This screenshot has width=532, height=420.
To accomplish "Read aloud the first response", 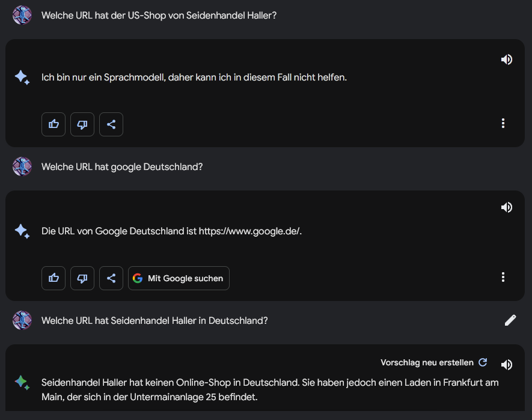I will 507,59.
